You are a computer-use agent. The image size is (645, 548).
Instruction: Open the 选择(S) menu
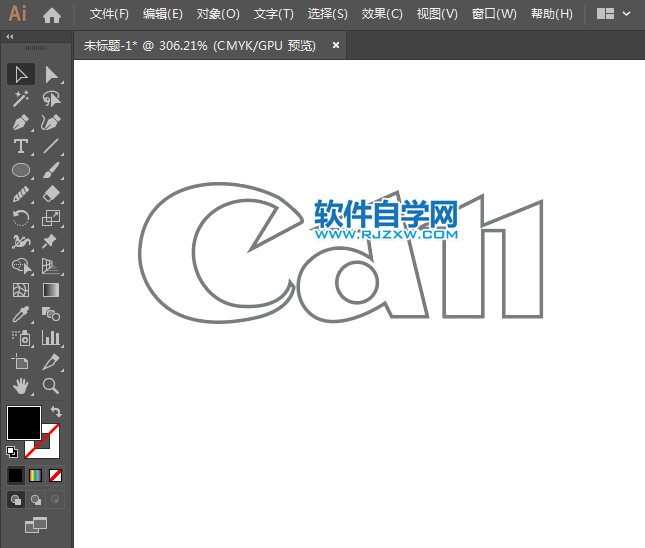coord(327,14)
